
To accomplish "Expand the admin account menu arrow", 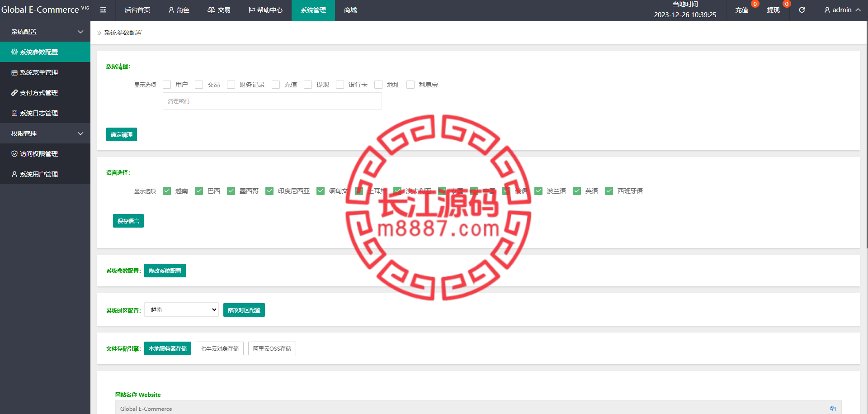I will 858,10.
